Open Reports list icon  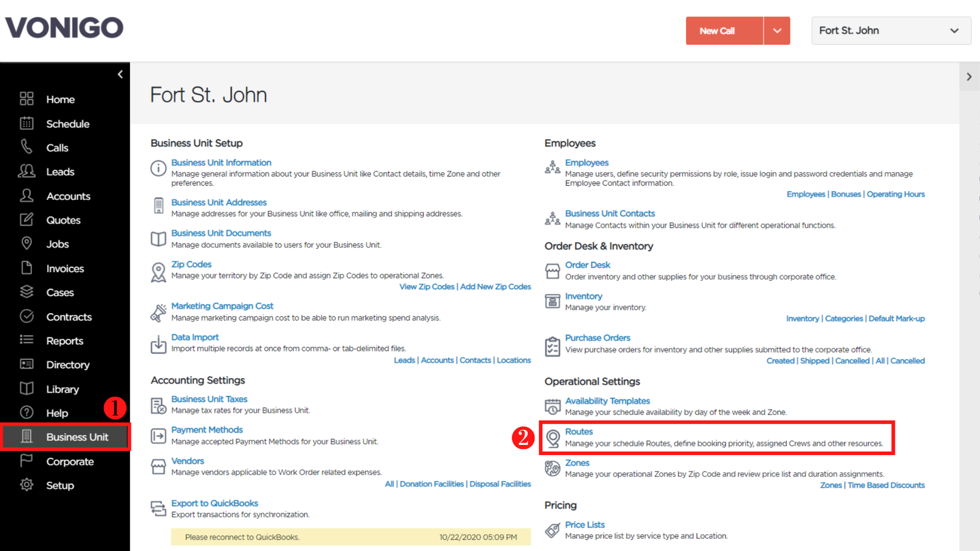(27, 340)
